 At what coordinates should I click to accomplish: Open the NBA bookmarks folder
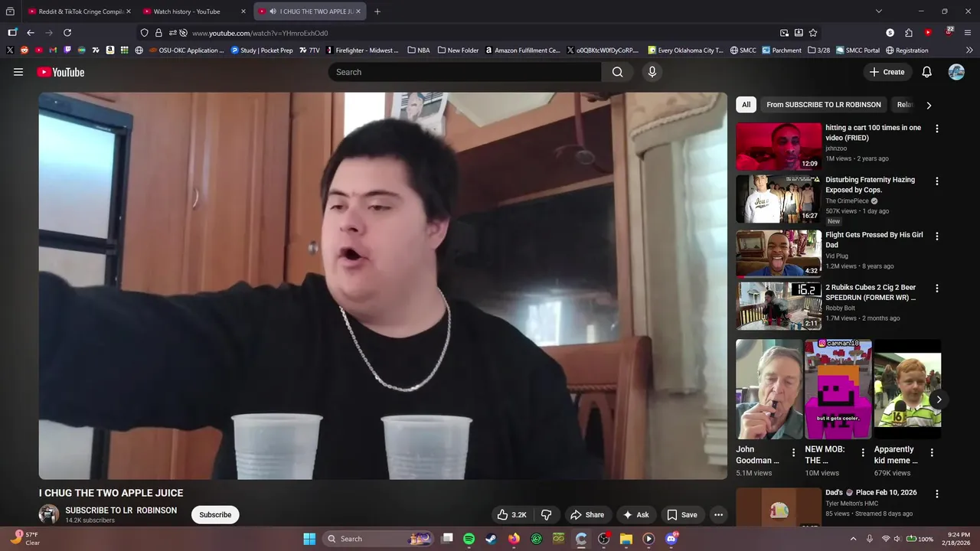(x=419, y=51)
